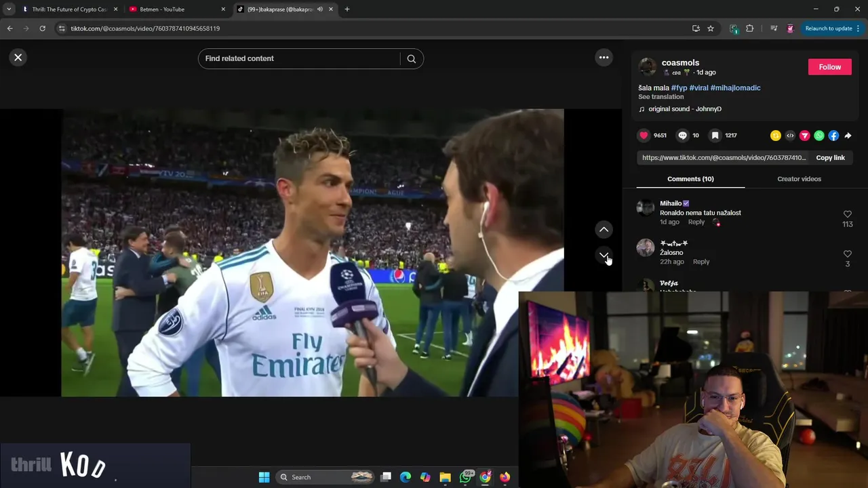This screenshot has width=868, height=488.
Task: Open the #mihajlomadic hashtag
Action: [735, 88]
